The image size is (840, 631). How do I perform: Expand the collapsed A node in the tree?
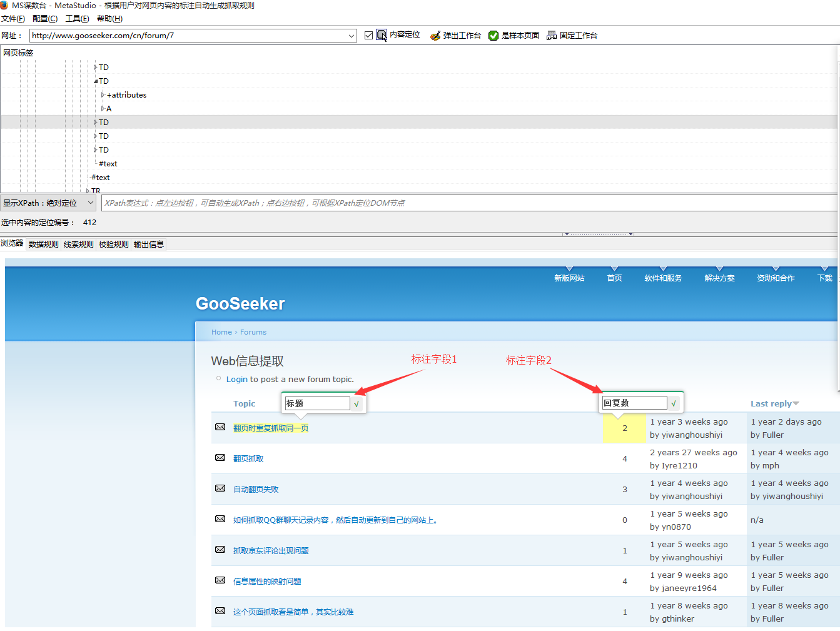pyautogui.click(x=103, y=109)
